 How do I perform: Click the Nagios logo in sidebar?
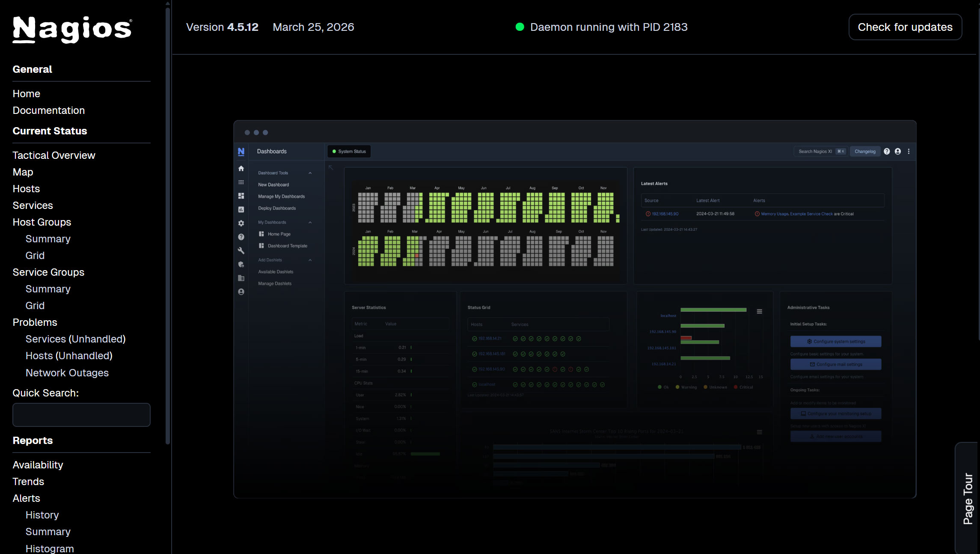click(x=72, y=29)
